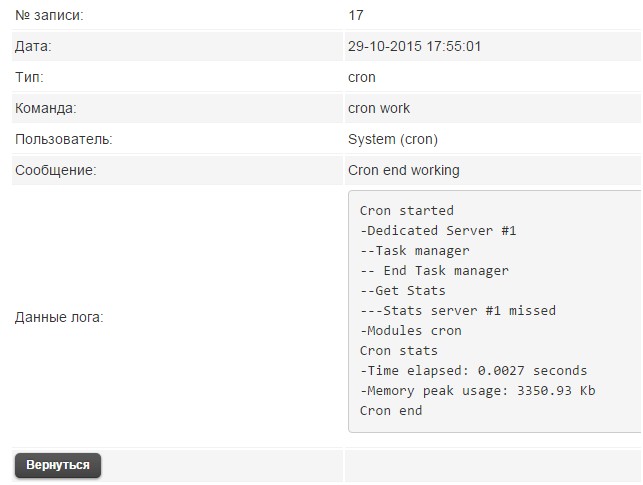Viewport: 643px width, 485px height.
Task: Select the user value System (cron)
Action: coord(392,139)
